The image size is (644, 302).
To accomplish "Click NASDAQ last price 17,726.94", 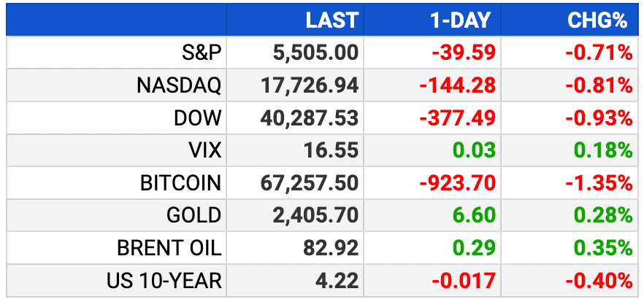I will (x=310, y=85).
